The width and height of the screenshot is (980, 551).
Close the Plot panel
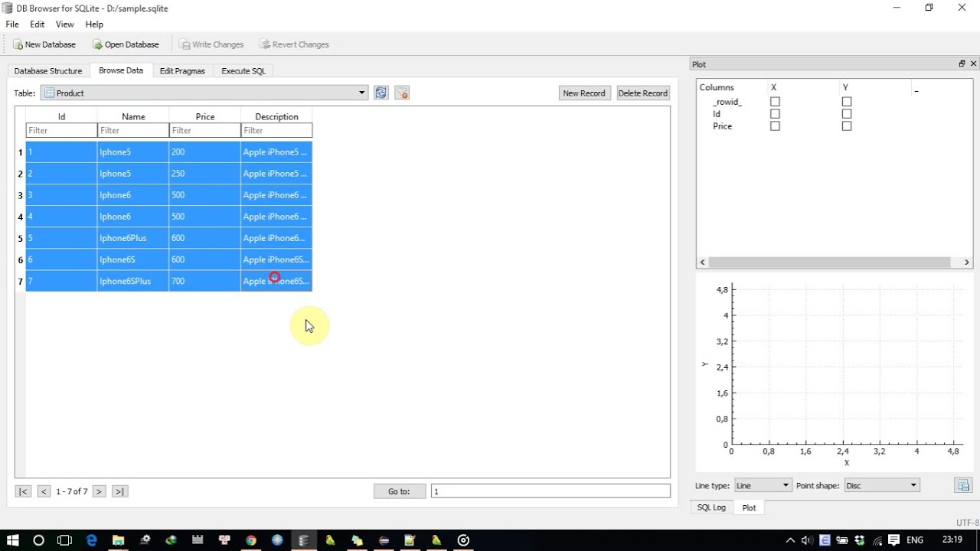pyautogui.click(x=974, y=64)
